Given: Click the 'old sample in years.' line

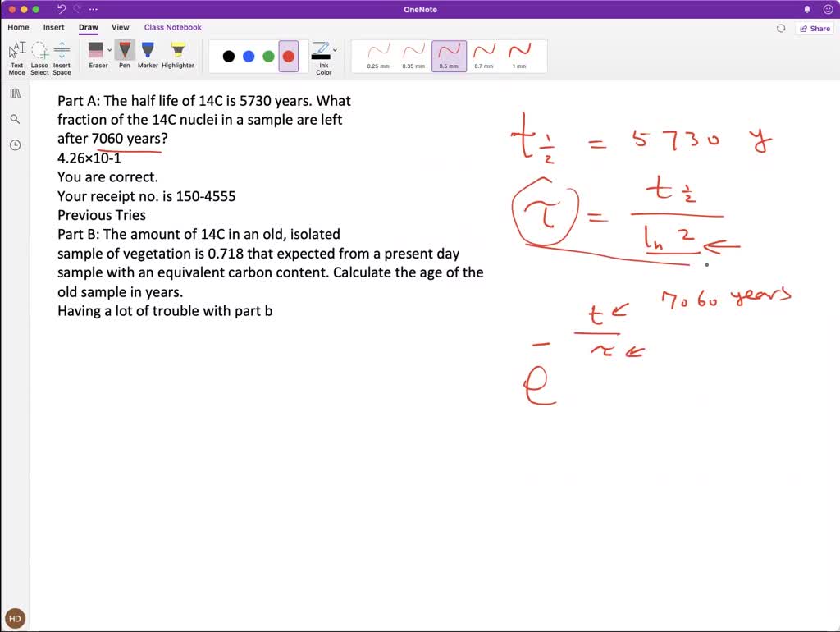Looking at the screenshot, I should pyautogui.click(x=120, y=292).
